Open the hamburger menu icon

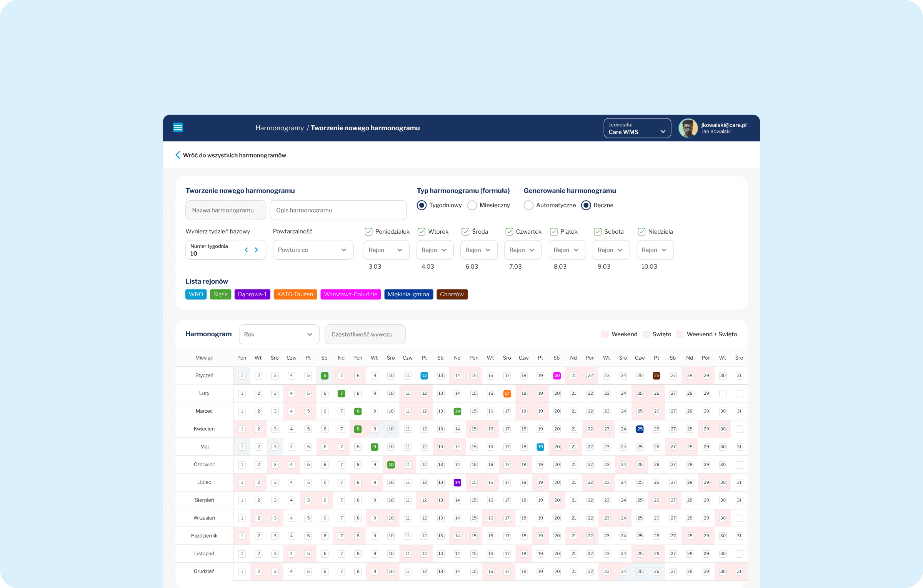pyautogui.click(x=178, y=128)
